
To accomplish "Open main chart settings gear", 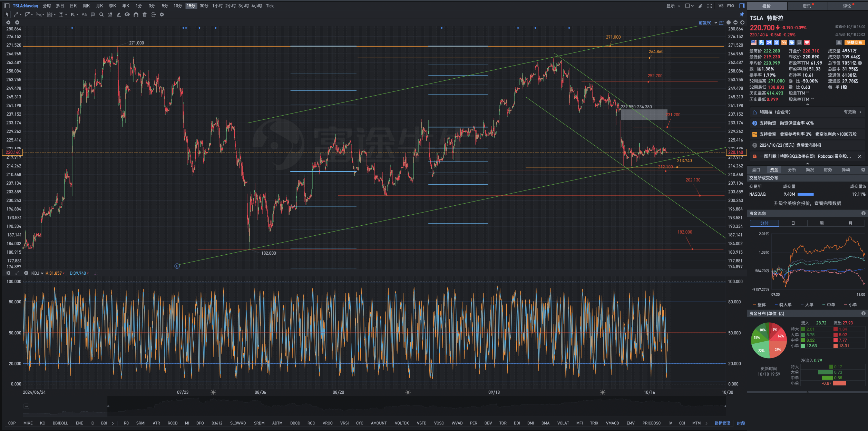I will [8, 22].
